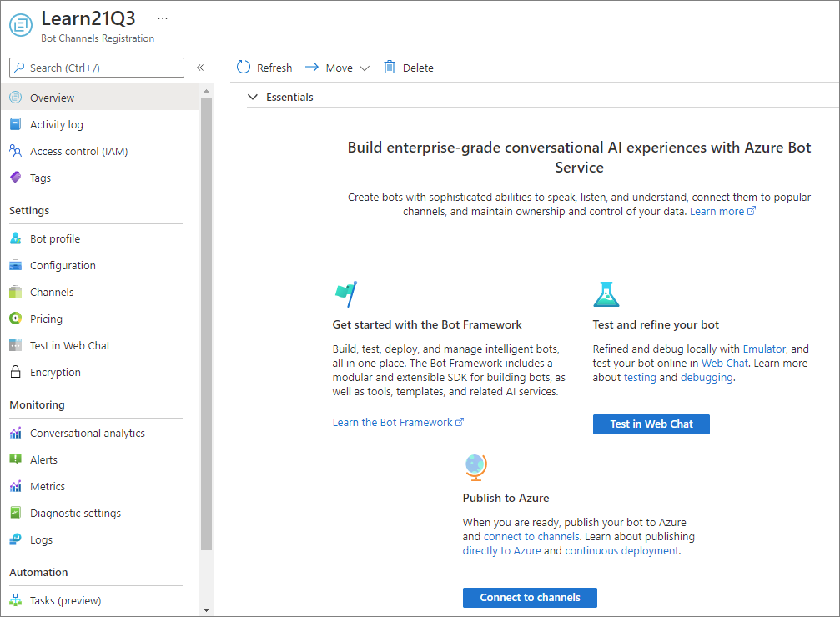Click the Diagnostic settings icon
Image resolution: width=840 pixels, height=617 pixels.
[16, 513]
